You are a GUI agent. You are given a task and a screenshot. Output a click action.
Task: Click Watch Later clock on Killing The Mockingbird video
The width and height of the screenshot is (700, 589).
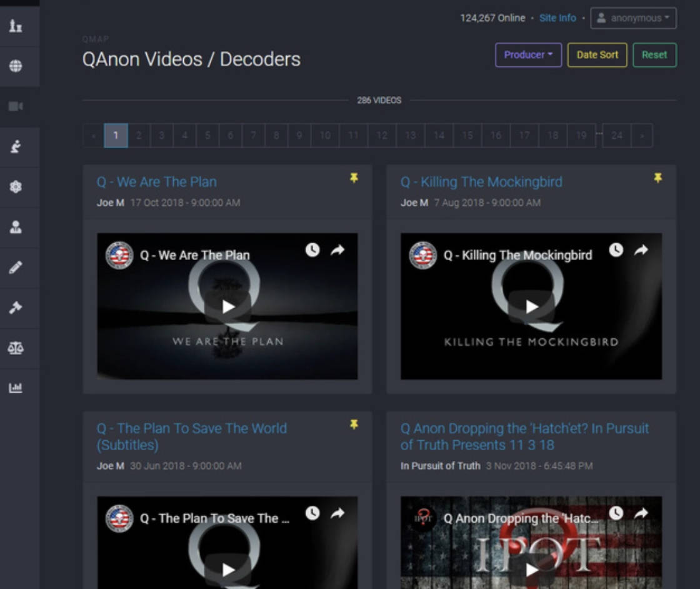(x=616, y=249)
